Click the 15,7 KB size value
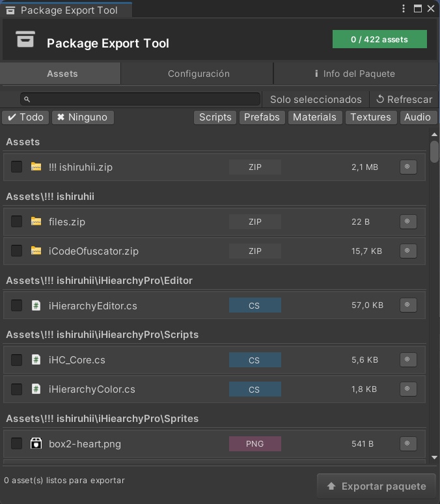The image size is (440, 504). coord(366,251)
